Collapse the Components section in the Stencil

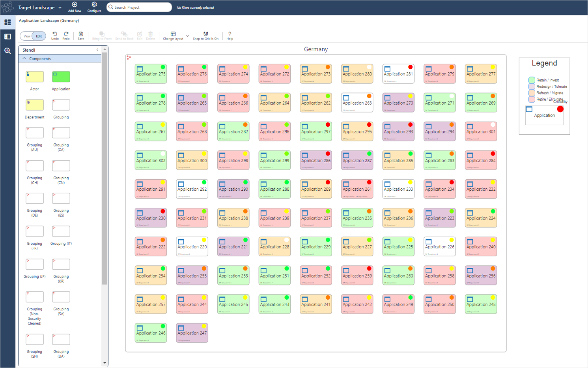point(24,58)
